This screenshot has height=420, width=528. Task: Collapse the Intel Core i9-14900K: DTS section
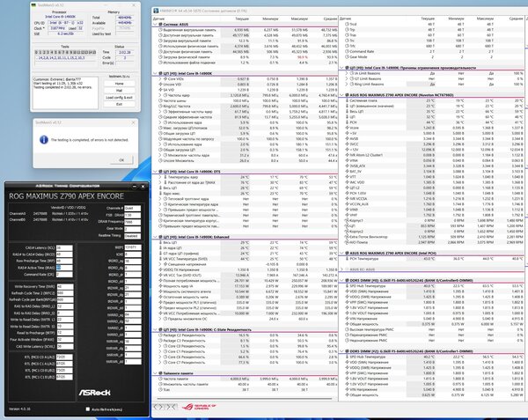(155, 172)
